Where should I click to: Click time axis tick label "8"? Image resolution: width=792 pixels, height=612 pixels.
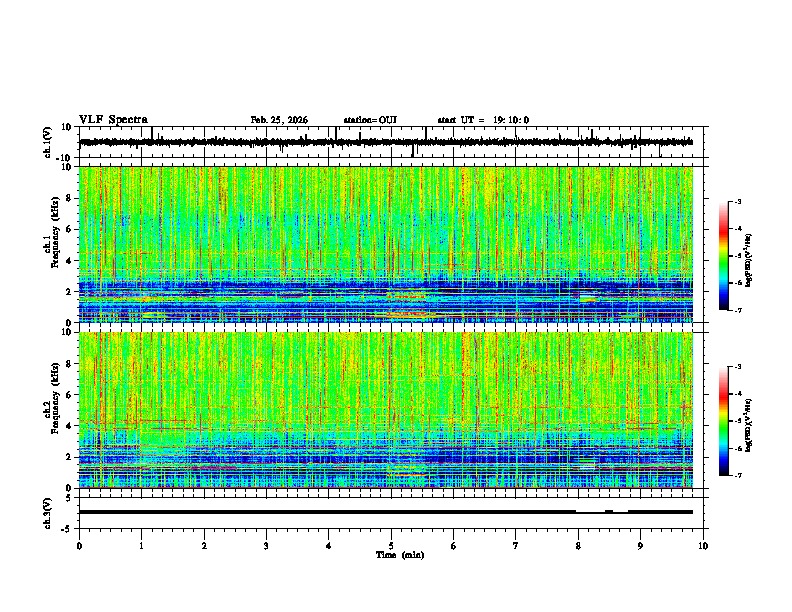click(x=578, y=546)
